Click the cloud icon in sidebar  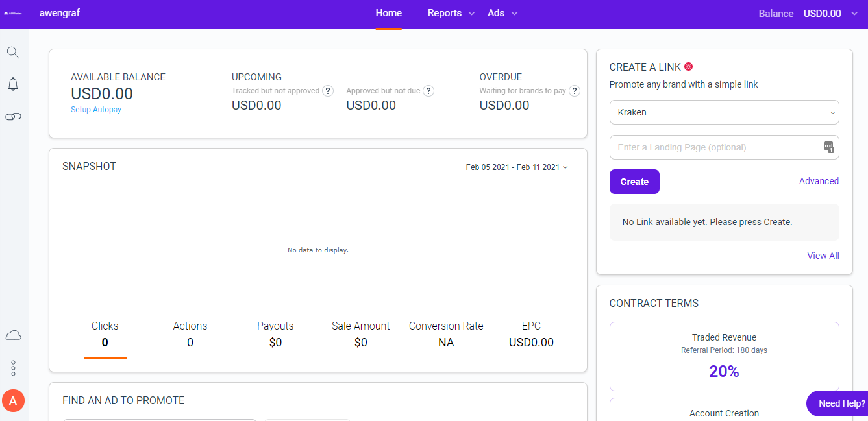[x=13, y=335]
